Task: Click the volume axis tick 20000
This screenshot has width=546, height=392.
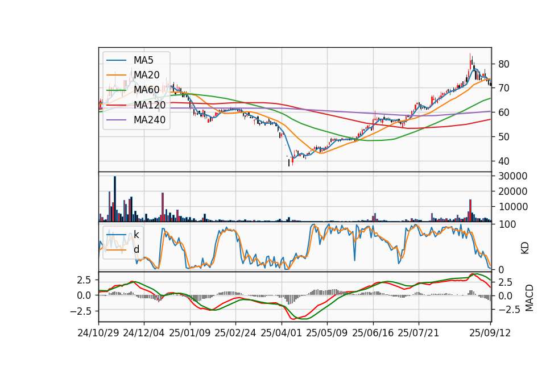Action: [513, 191]
